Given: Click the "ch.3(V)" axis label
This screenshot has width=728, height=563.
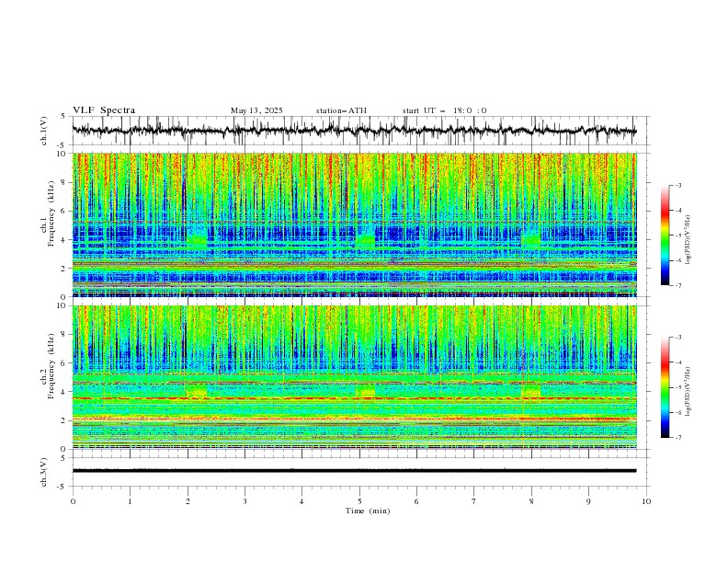Looking at the screenshot, I should 44,472.
